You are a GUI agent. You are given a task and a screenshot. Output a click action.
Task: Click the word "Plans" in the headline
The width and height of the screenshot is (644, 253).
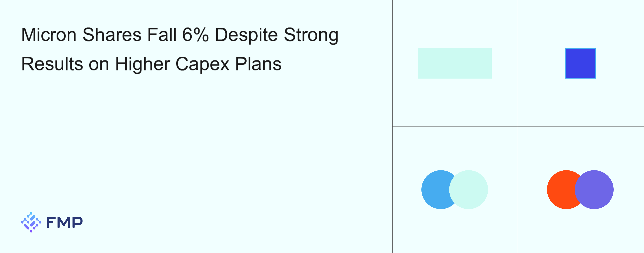[x=258, y=64]
